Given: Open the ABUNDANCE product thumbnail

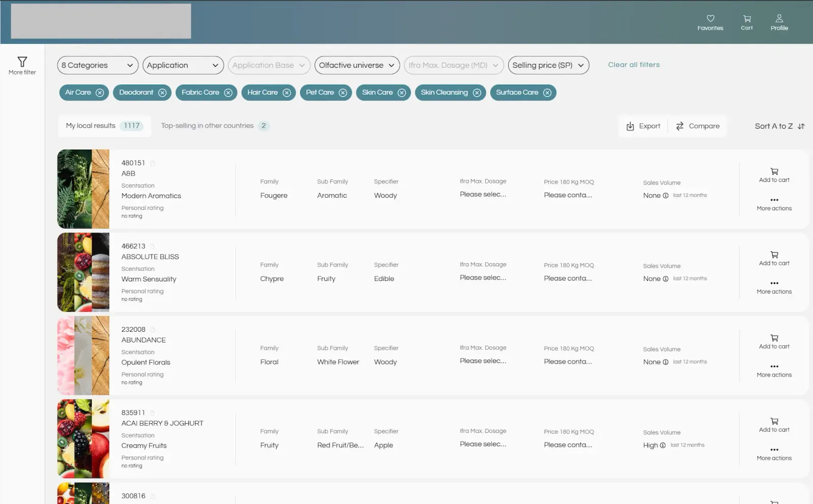Looking at the screenshot, I should tap(83, 356).
